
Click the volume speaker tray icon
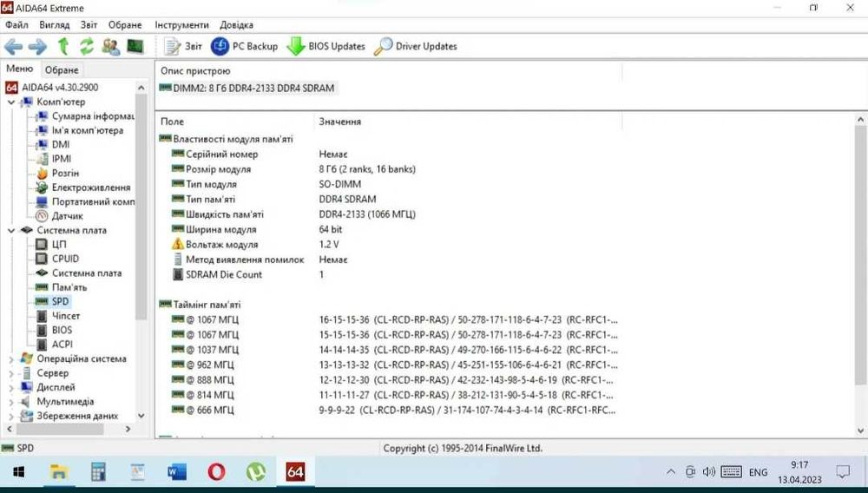[x=708, y=472]
